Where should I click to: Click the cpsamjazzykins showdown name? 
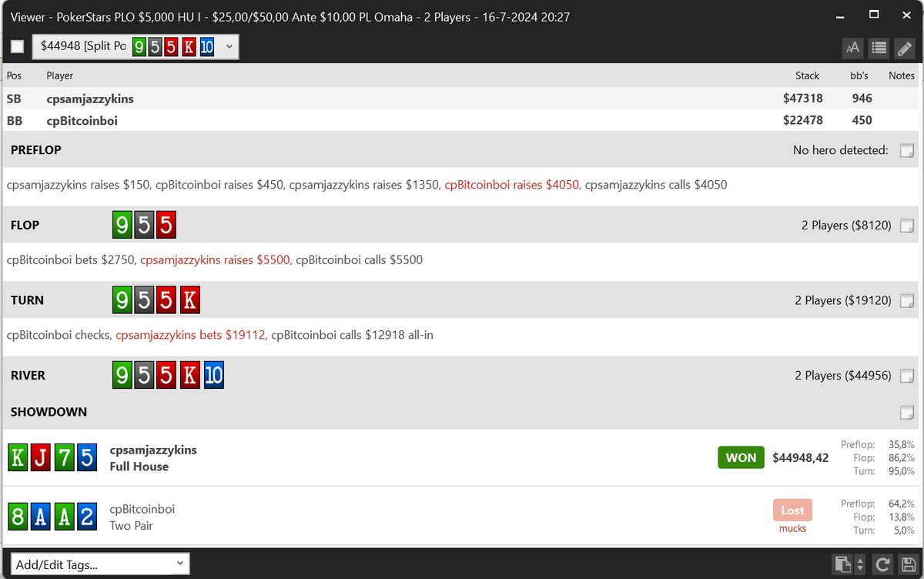point(153,450)
